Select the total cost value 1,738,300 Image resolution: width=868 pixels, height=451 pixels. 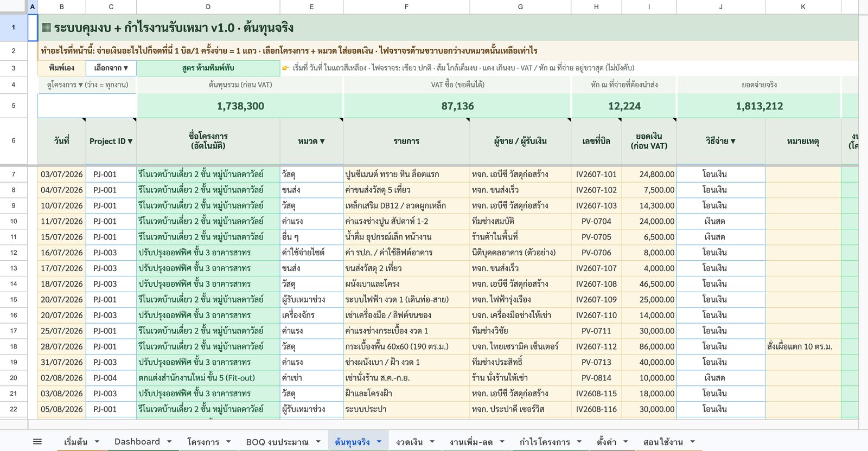pyautogui.click(x=240, y=106)
